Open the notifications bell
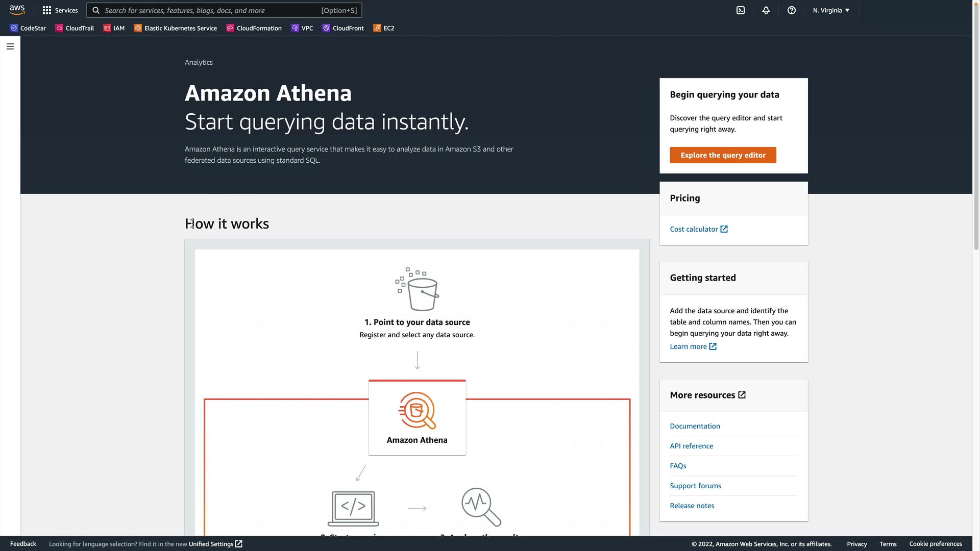The height and width of the screenshot is (551, 980). point(766,10)
